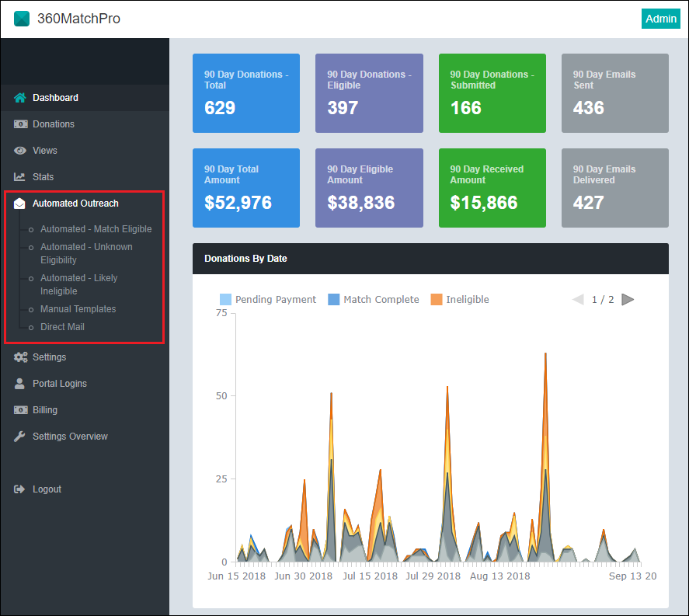
Task: Click the 360MatchPro logo icon
Action: 22,19
